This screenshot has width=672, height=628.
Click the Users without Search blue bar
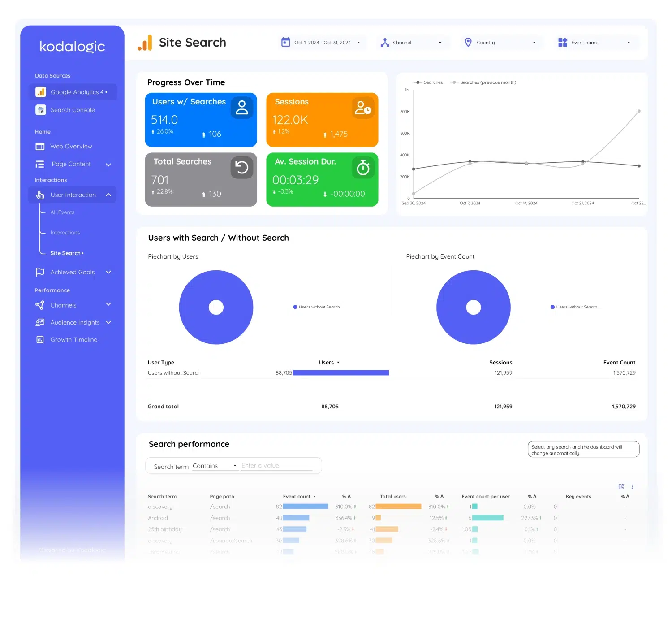[340, 373]
